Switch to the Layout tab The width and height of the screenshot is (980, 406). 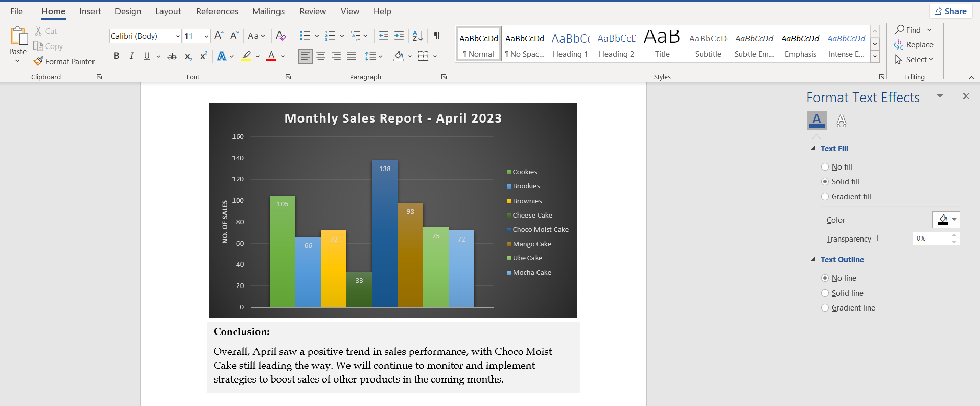pyautogui.click(x=168, y=11)
